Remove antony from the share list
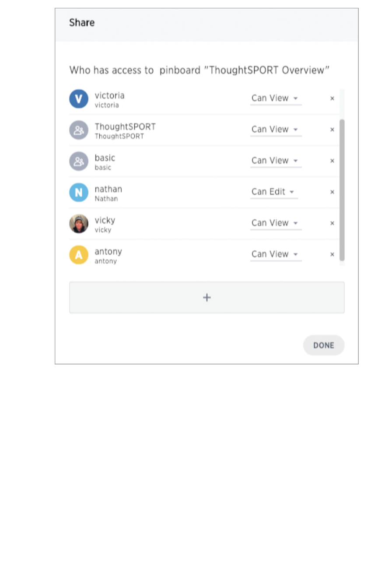 click(332, 255)
